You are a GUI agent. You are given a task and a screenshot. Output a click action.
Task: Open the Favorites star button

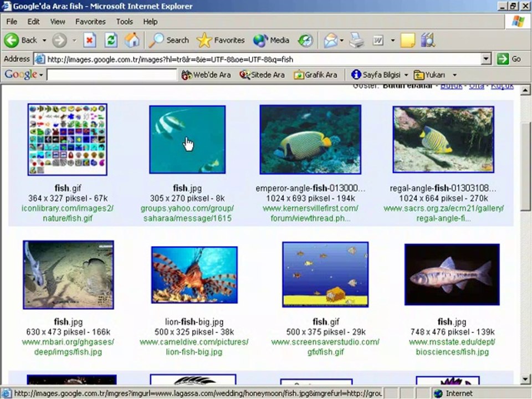(221, 40)
